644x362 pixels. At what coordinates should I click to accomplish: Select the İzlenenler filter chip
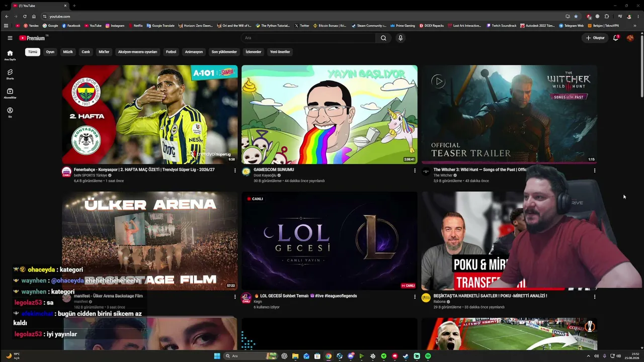click(x=254, y=52)
